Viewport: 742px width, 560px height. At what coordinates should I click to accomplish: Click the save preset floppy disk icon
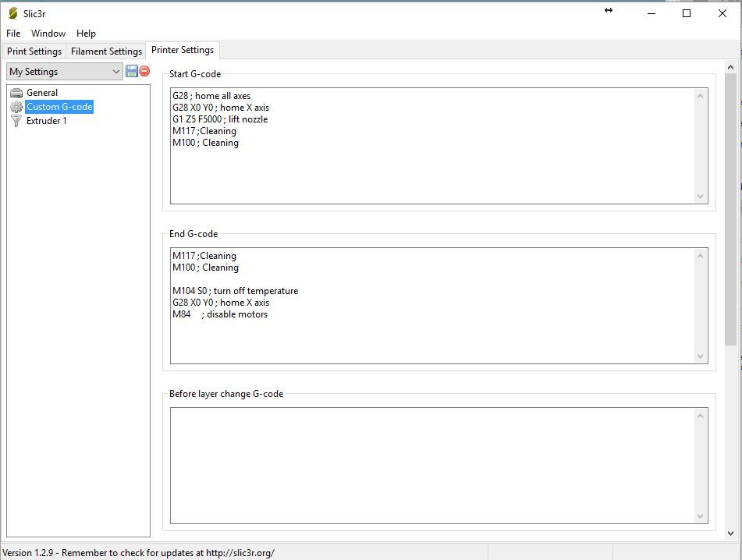pos(132,72)
